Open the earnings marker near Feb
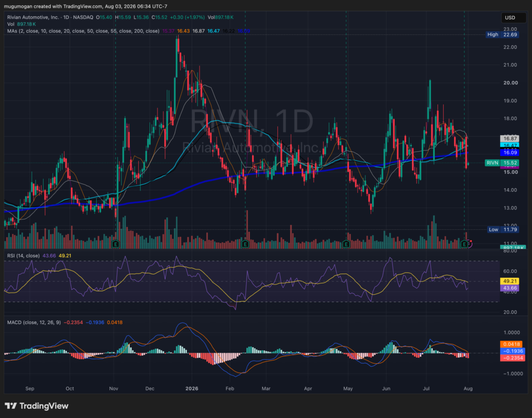 pyautogui.click(x=245, y=244)
